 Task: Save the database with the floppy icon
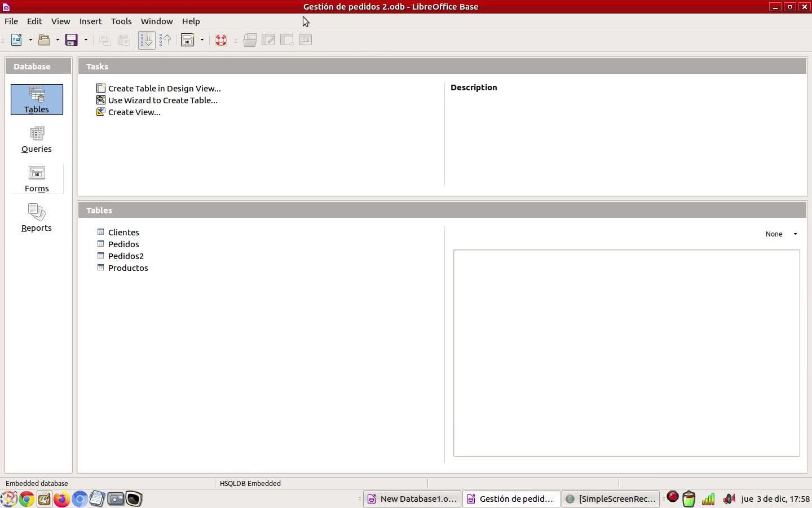[x=72, y=40]
